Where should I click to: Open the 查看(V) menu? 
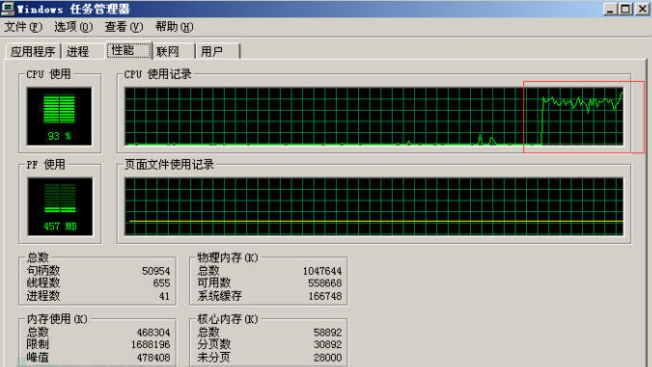pos(123,27)
